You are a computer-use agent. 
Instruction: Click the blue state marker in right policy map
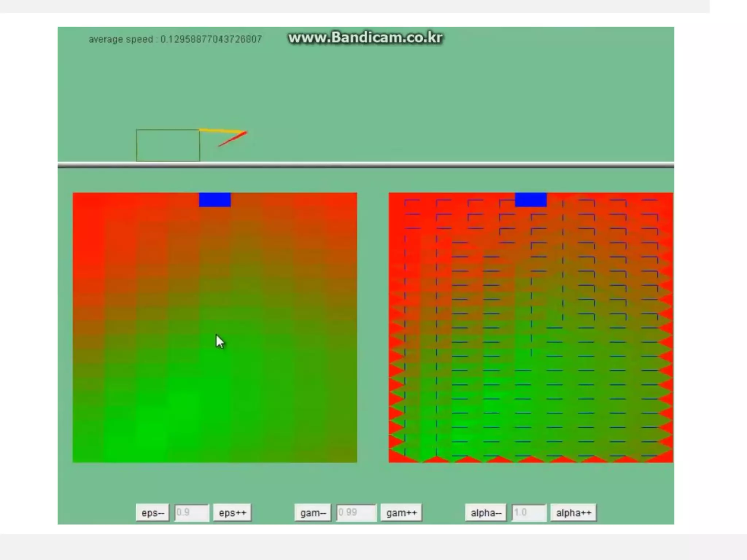point(531,200)
